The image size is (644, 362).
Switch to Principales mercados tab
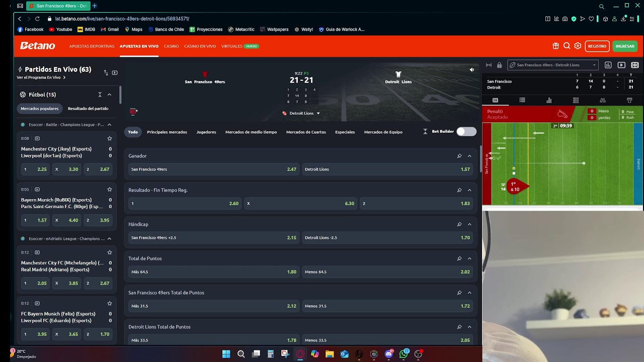(x=167, y=132)
